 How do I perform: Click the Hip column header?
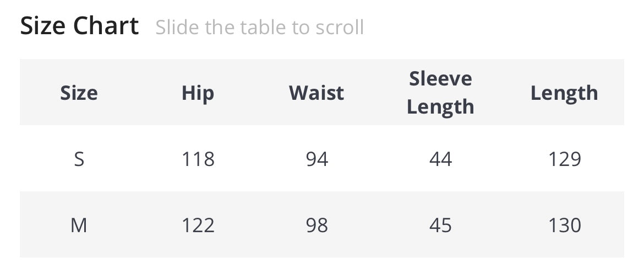tap(198, 93)
